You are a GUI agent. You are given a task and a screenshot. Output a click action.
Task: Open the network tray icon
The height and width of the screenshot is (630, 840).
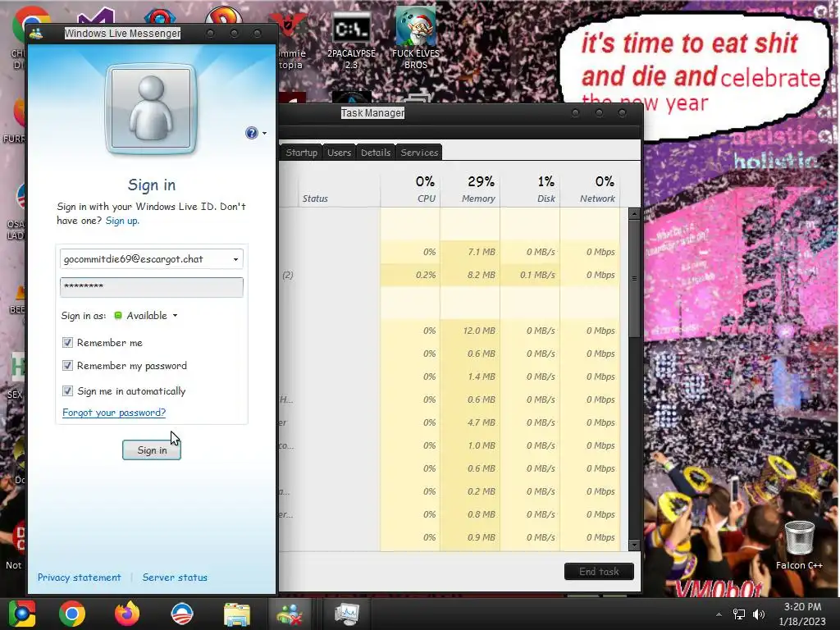739,614
